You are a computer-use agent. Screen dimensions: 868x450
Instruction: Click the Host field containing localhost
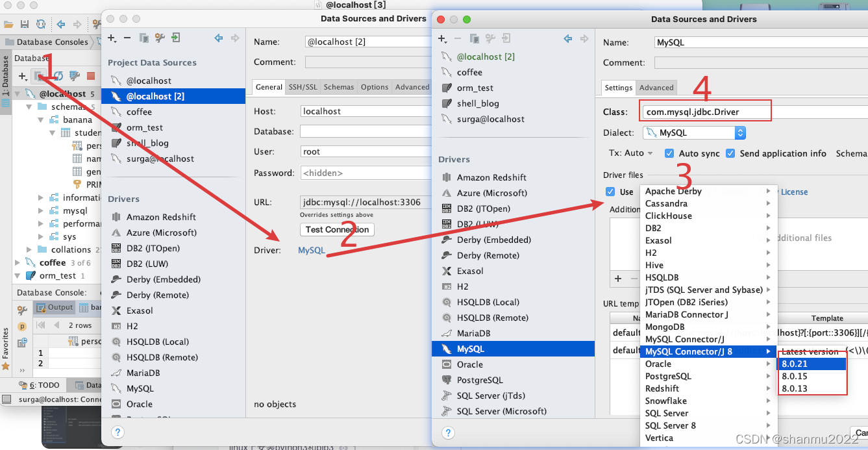coord(365,111)
